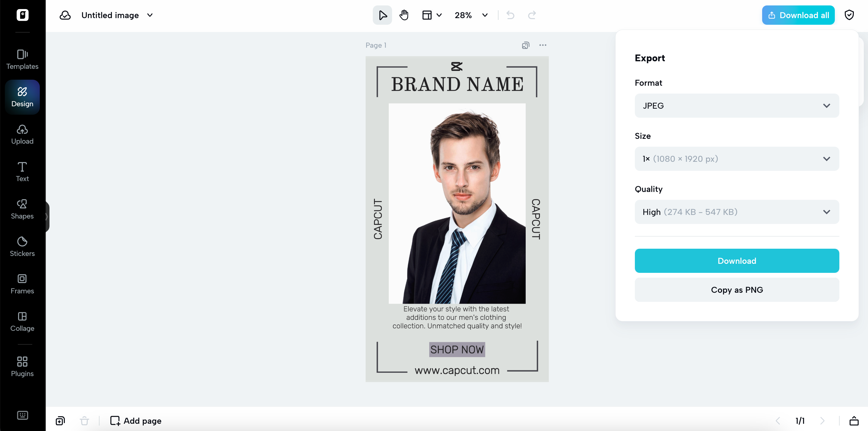Open the JPEG format dropdown

tap(737, 106)
